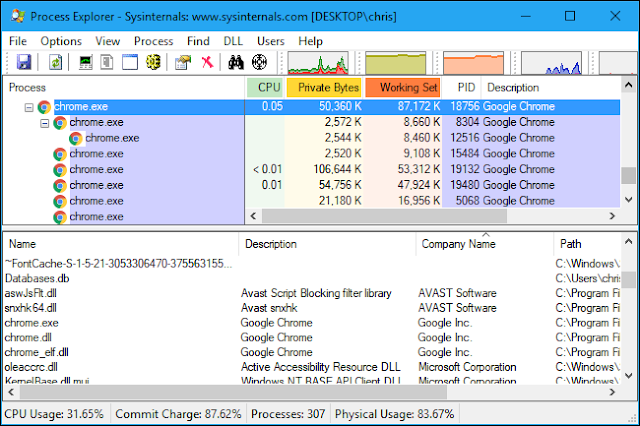Click the CPU usage history graph
This screenshot has height=426, width=640.
click(x=318, y=63)
